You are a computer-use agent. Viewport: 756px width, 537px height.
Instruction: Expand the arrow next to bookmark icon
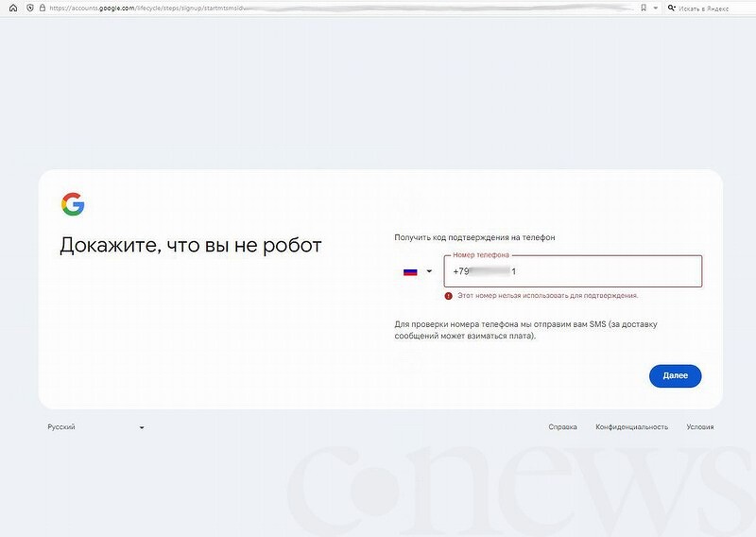655,9
